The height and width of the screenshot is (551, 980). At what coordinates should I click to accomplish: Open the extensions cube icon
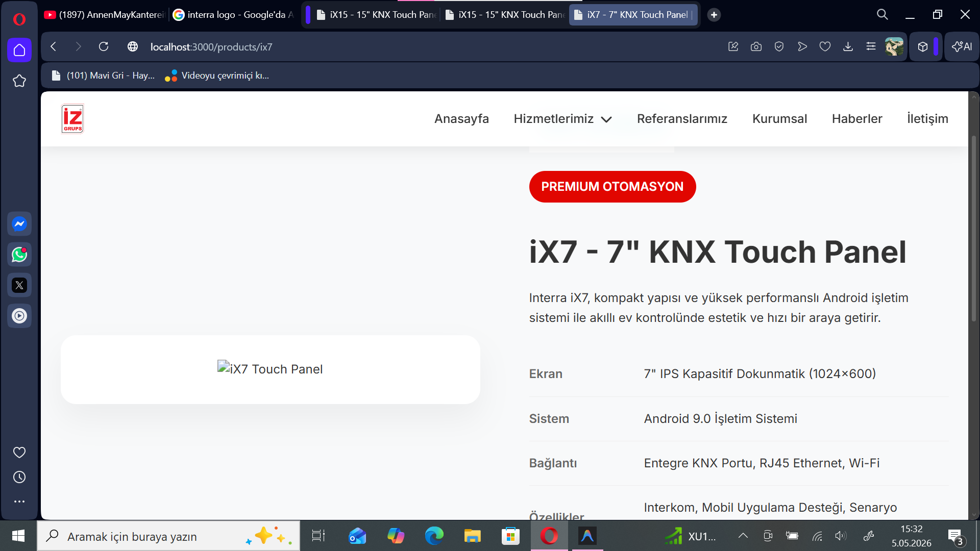923,47
